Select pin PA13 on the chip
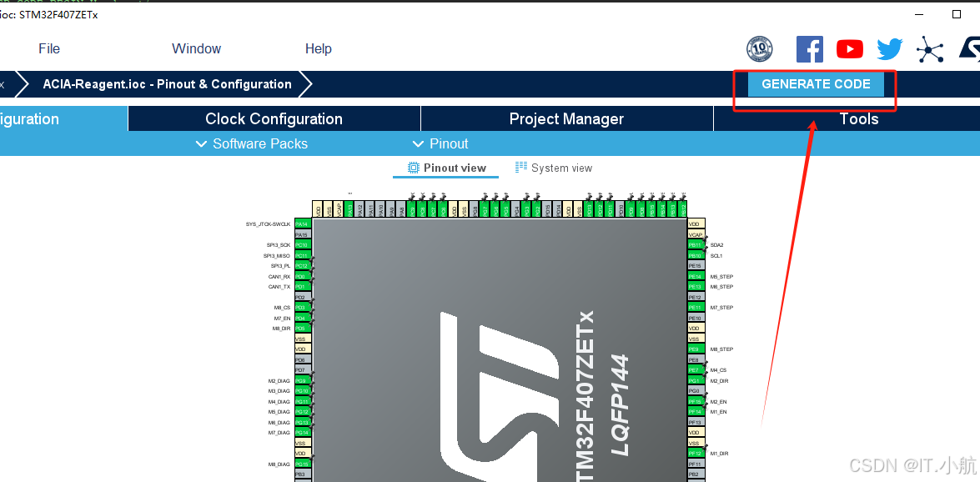The height and width of the screenshot is (482, 980). pos(349,209)
